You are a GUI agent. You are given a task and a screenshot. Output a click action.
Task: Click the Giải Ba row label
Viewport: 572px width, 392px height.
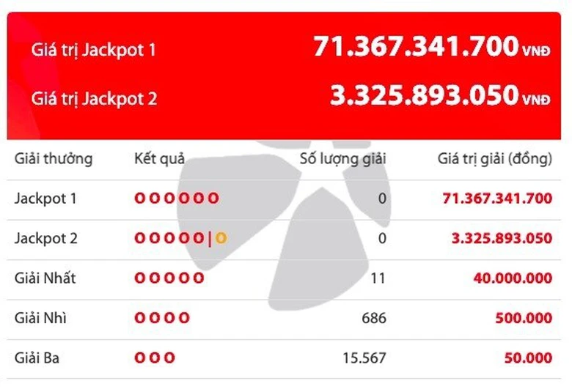tap(37, 358)
